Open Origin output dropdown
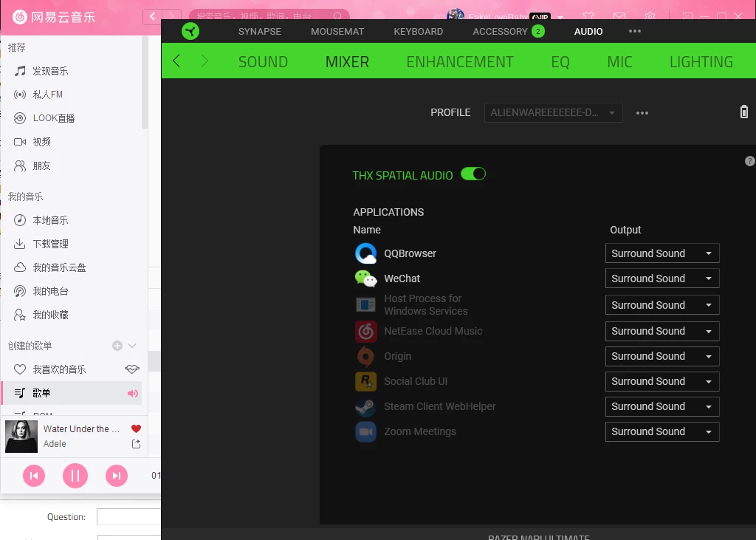The image size is (756, 540). coord(662,356)
